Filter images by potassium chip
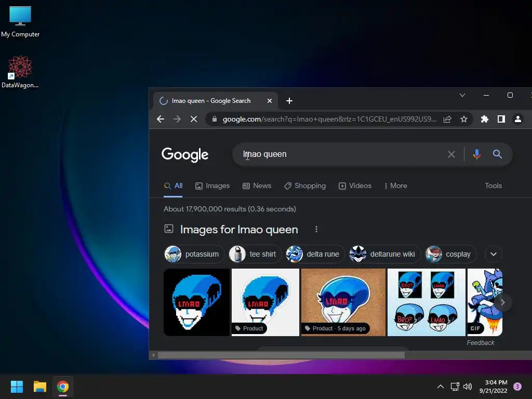This screenshot has width=532, height=399. (x=194, y=254)
